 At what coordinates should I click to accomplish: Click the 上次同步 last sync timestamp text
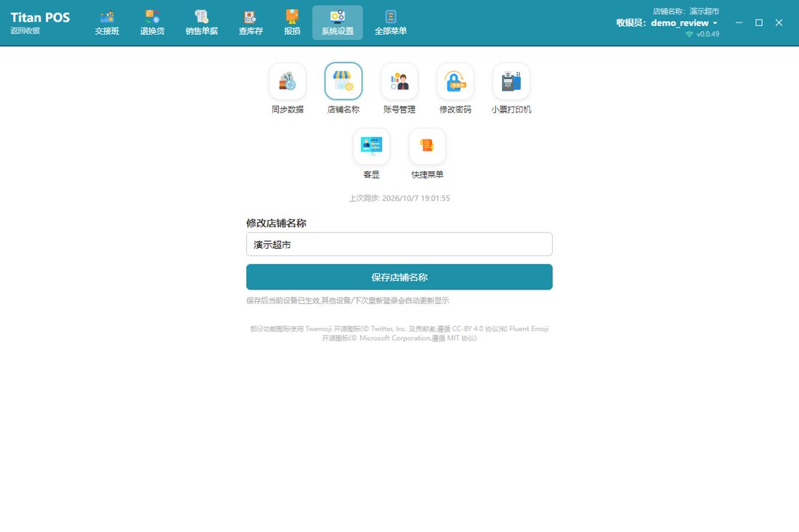pyautogui.click(x=399, y=198)
